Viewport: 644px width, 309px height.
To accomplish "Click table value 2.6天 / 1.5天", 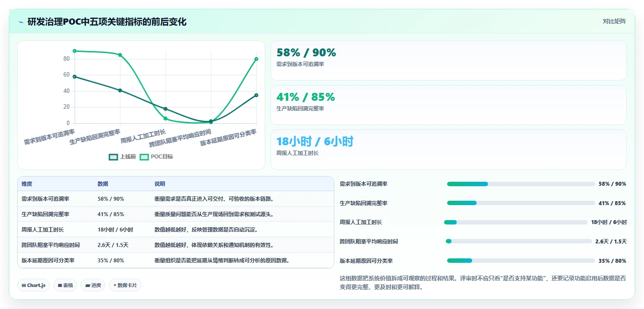I will point(112,245).
